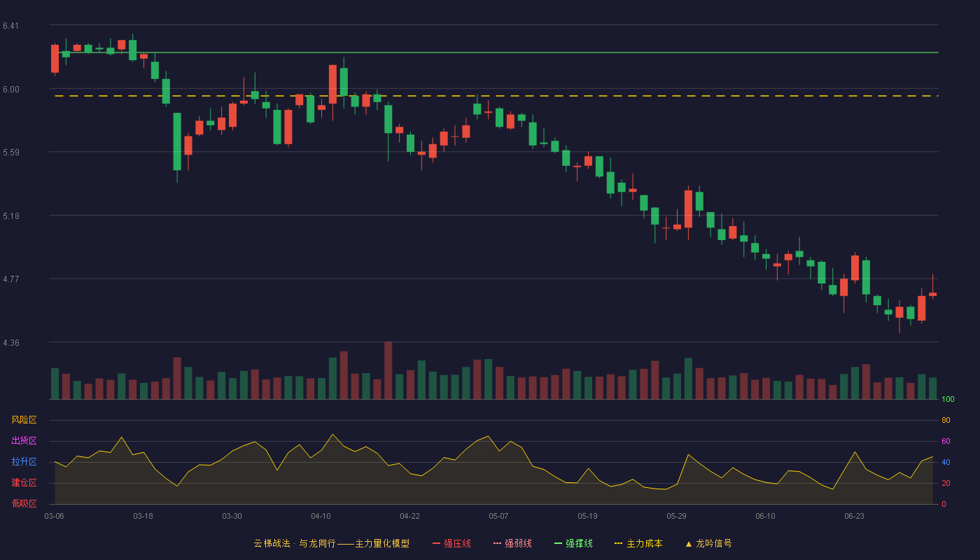
Task: Click the orange 80 indicator axis value
Action: click(x=946, y=421)
